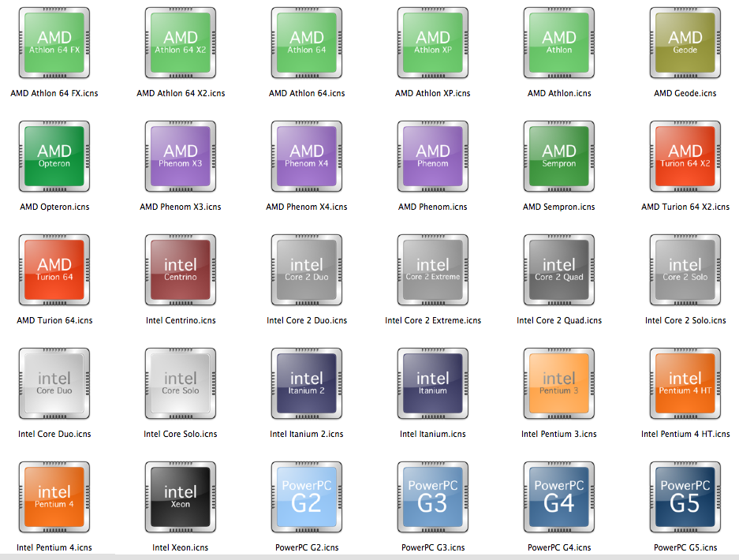Select the light gray Intel Core Duo icon
Screen dimensions: 739x560
click(x=54, y=383)
